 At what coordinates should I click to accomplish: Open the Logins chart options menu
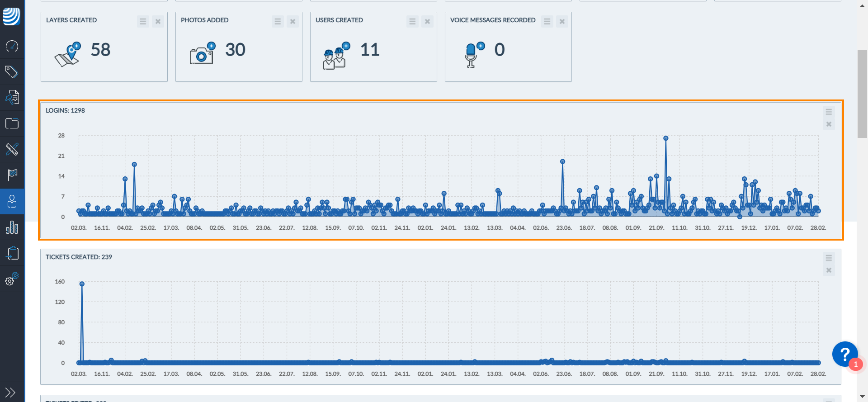coord(829,112)
